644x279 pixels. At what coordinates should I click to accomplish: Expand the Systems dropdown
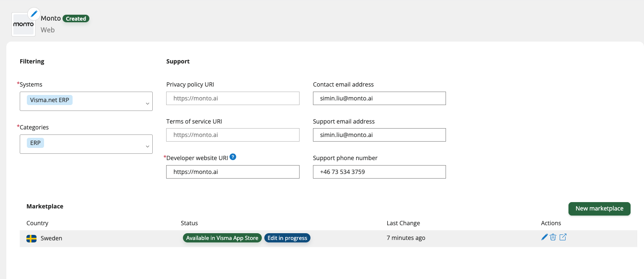[x=147, y=103]
